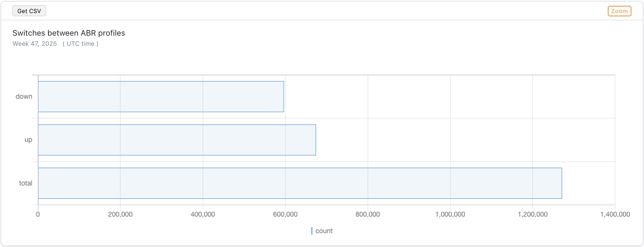Click the 200,000 x-axis tick label

(x=120, y=214)
